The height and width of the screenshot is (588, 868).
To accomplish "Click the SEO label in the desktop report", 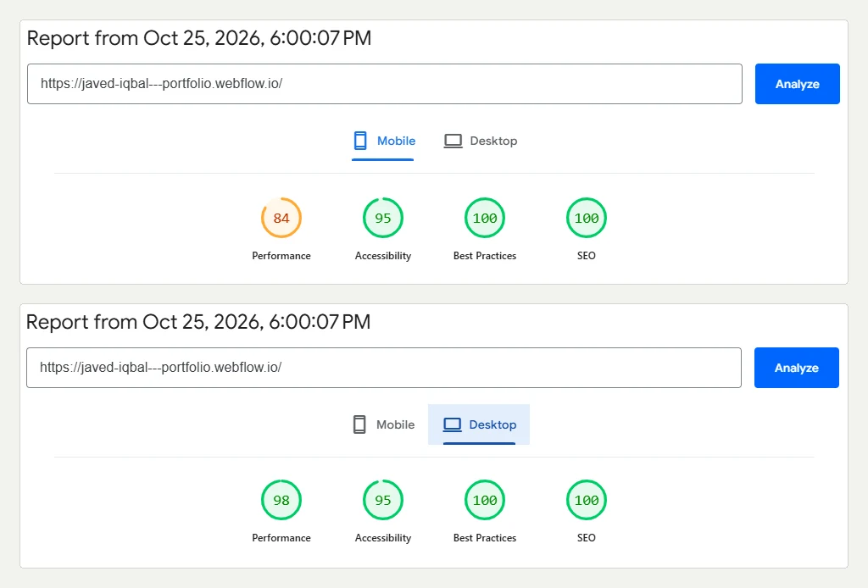I will pos(587,538).
